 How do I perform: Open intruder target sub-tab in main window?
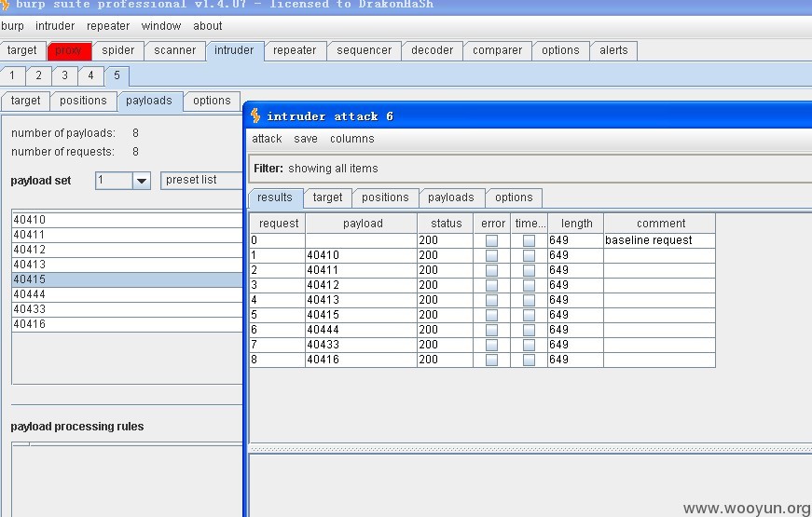pyautogui.click(x=25, y=101)
